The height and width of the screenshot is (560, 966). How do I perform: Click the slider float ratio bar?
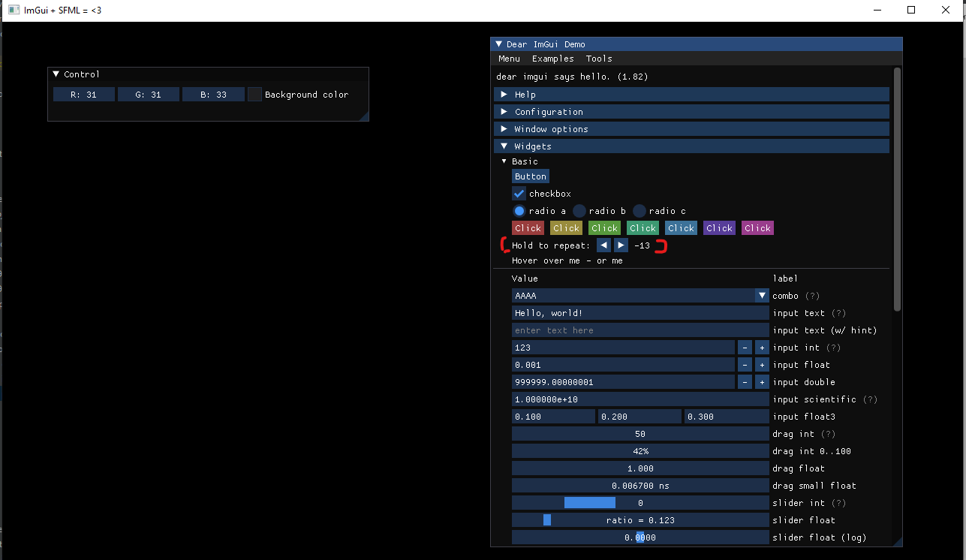pyautogui.click(x=640, y=520)
